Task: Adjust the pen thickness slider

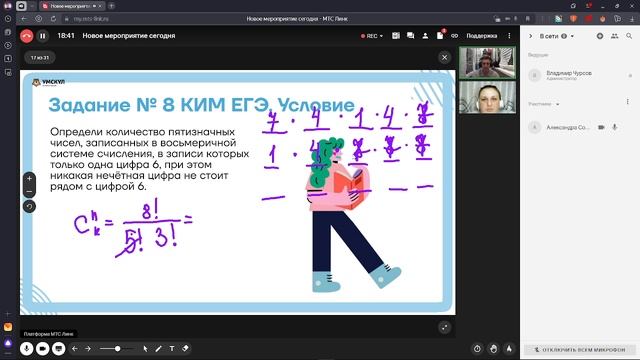Action: click(116, 349)
